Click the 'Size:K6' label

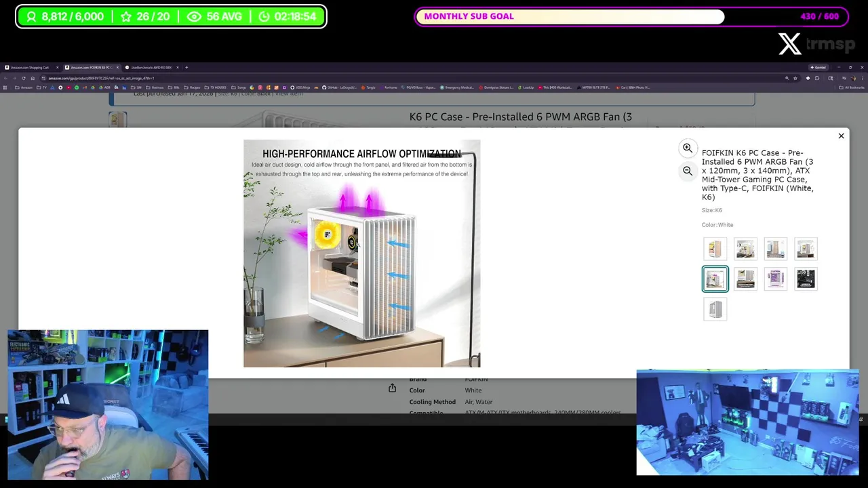(x=712, y=210)
